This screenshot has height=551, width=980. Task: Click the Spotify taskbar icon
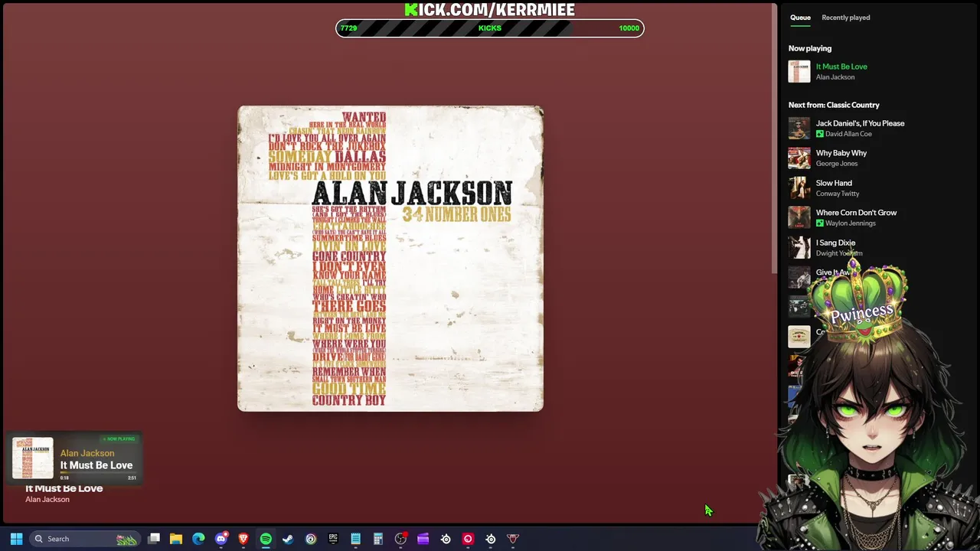pos(266,539)
